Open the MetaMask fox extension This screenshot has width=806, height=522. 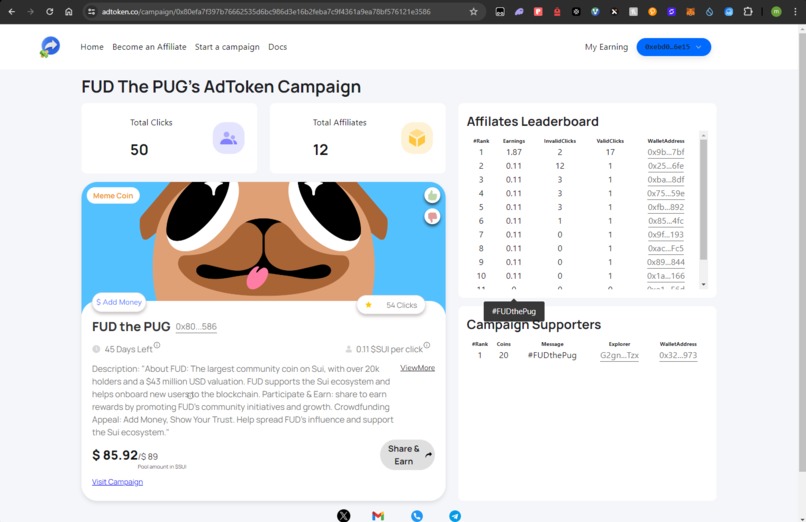click(x=690, y=11)
